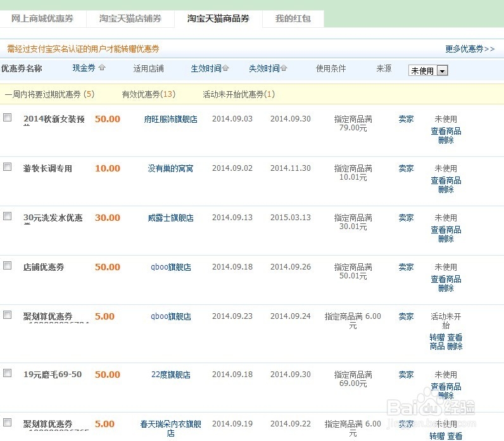Screen dimensions: 504x441
Task: Click 查看商品 for 威露士旗舰店 coupon
Action: coord(446,230)
